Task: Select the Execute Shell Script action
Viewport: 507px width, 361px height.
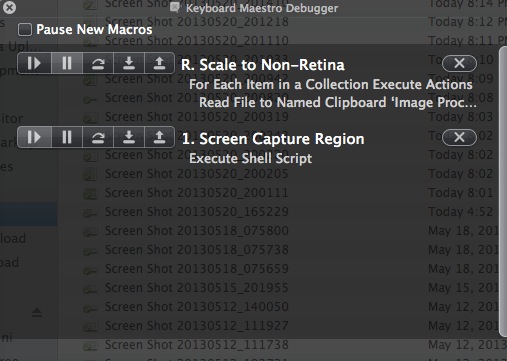Action: [250, 158]
